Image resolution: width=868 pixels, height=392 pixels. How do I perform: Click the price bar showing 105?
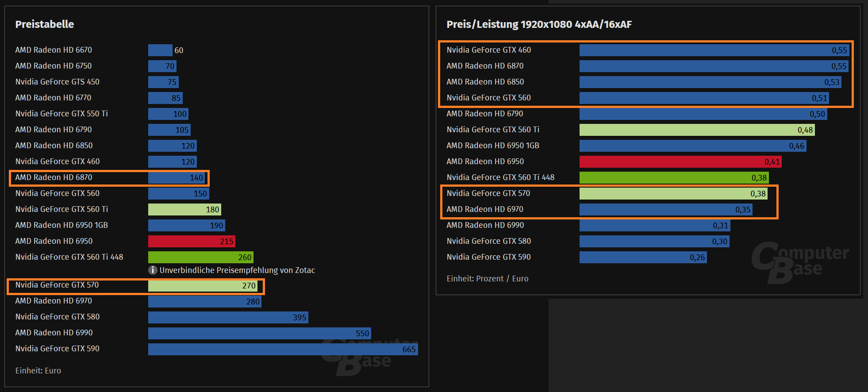coord(169,130)
